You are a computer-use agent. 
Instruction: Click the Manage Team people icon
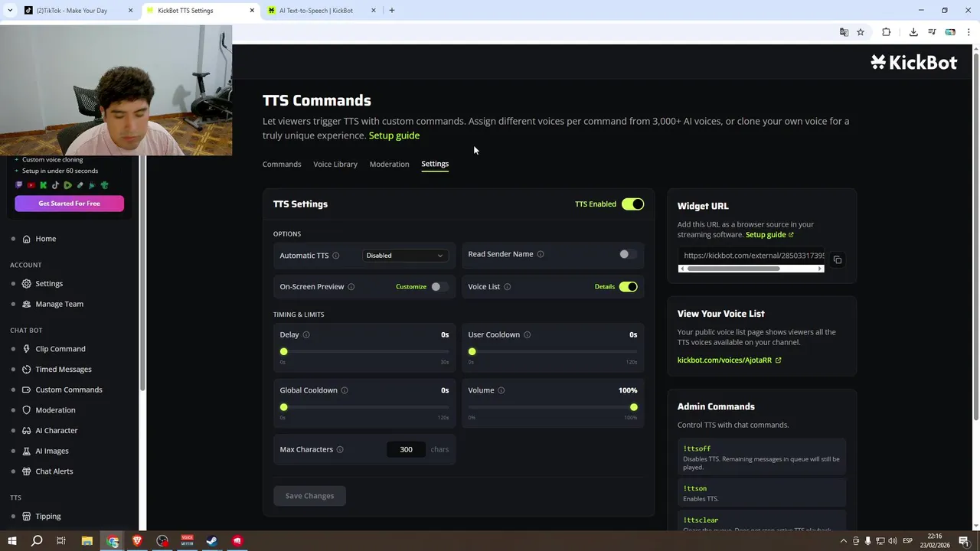coord(27,304)
